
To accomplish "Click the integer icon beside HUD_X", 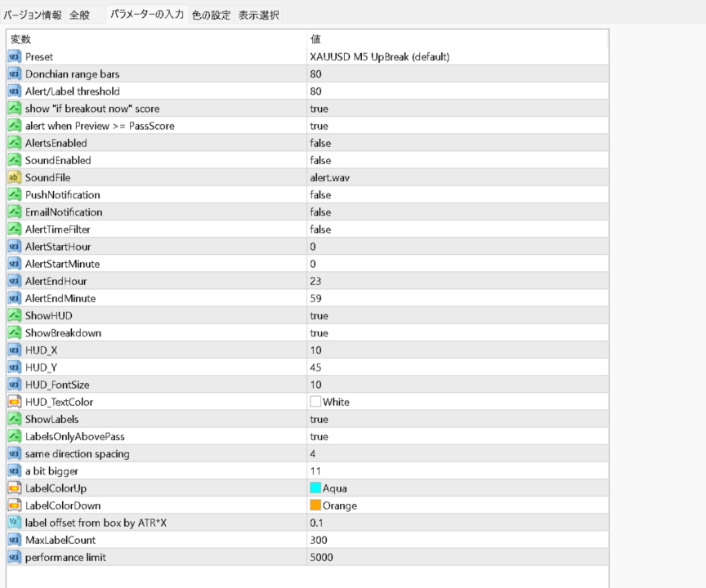I will (14, 350).
